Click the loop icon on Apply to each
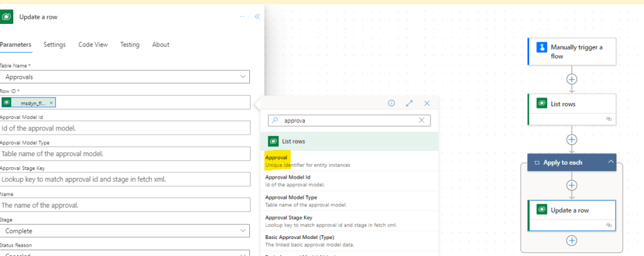644x256 pixels. [x=536, y=163]
